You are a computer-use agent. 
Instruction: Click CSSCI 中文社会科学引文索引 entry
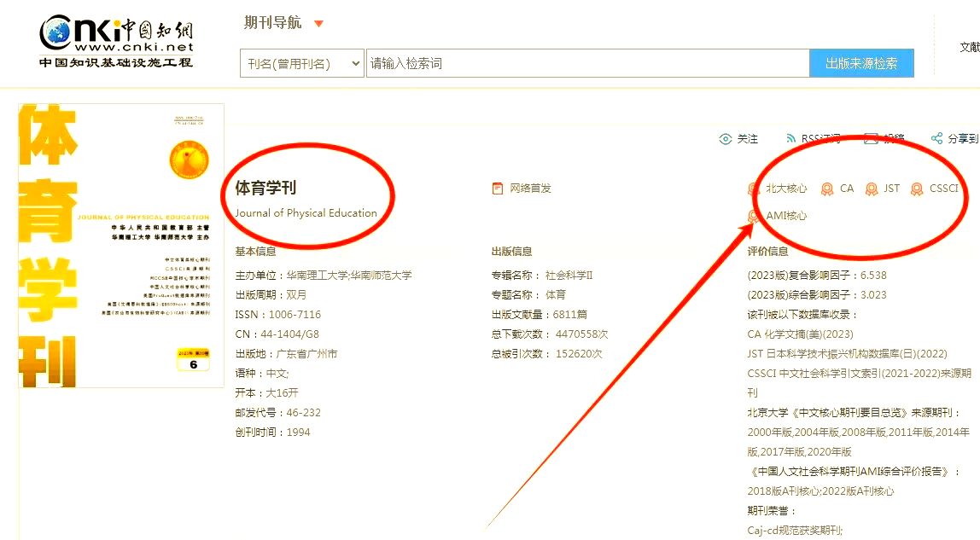click(x=860, y=383)
